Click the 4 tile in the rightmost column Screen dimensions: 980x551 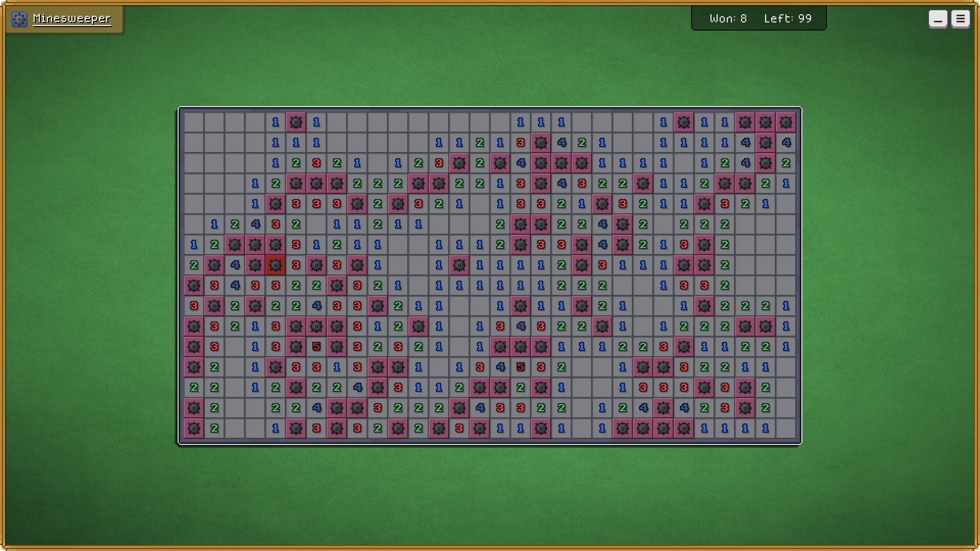(786, 143)
